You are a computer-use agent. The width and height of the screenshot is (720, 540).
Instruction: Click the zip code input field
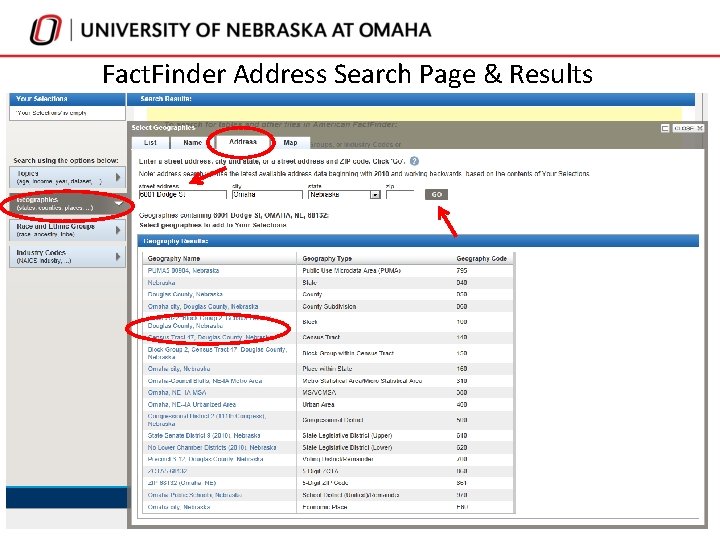point(400,195)
